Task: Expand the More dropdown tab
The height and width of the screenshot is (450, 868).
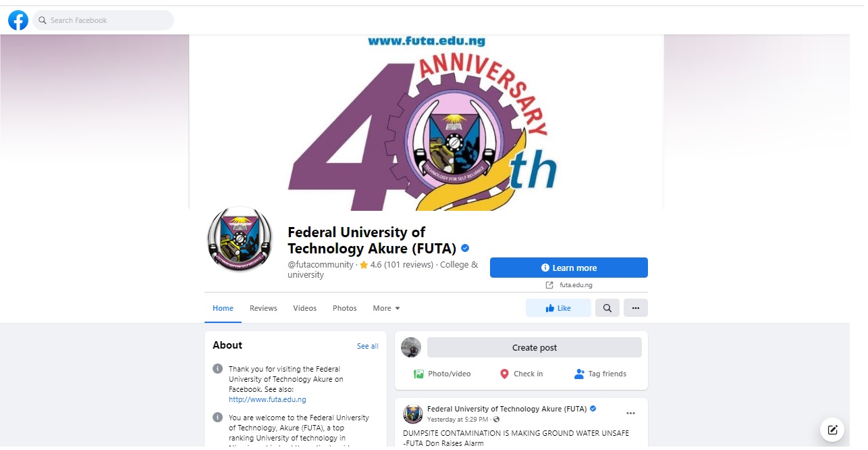Action: (x=386, y=308)
